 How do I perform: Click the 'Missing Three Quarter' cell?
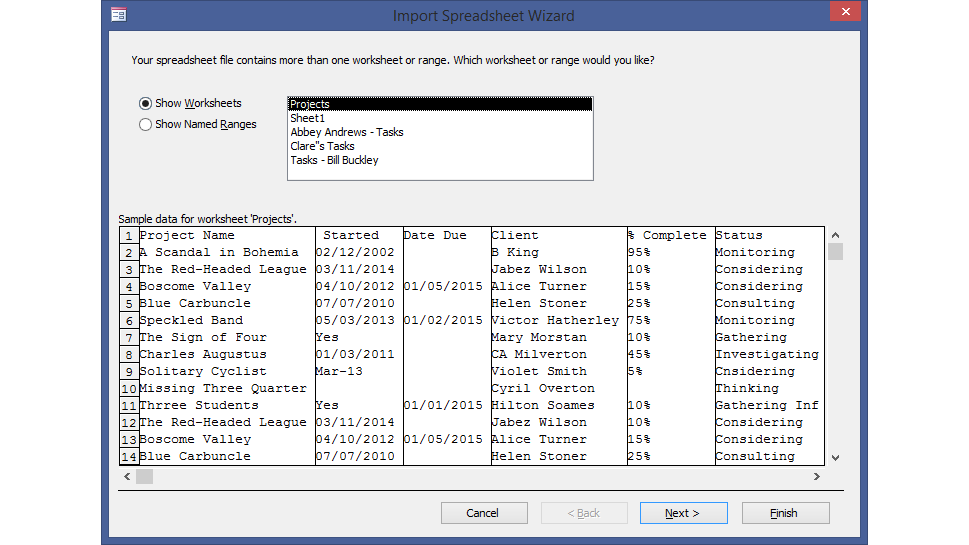(227, 388)
